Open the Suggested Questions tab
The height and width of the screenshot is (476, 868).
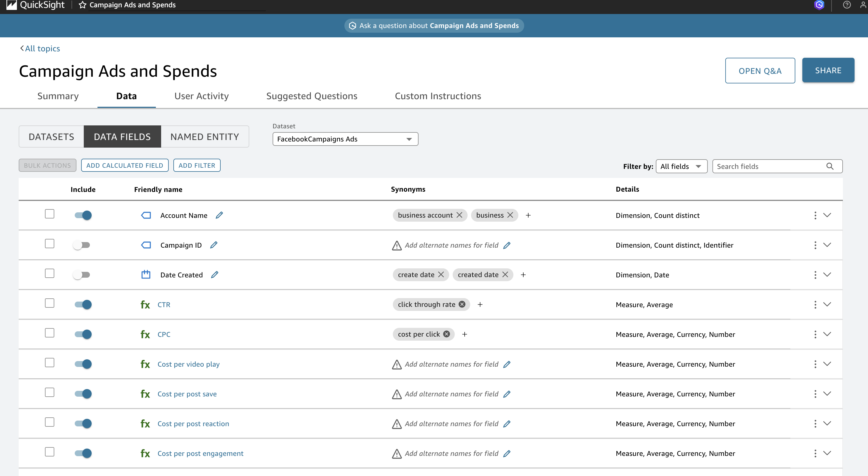[312, 96]
